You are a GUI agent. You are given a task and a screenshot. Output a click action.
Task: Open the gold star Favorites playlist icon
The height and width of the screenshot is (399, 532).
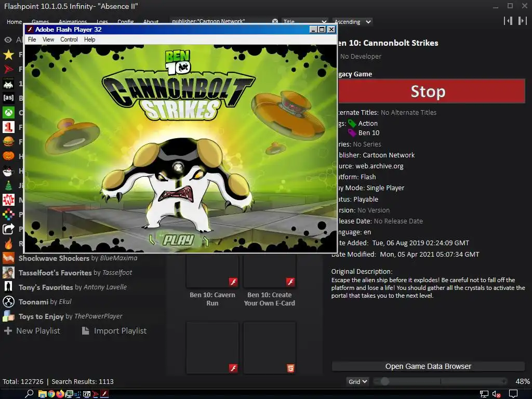tap(8, 55)
